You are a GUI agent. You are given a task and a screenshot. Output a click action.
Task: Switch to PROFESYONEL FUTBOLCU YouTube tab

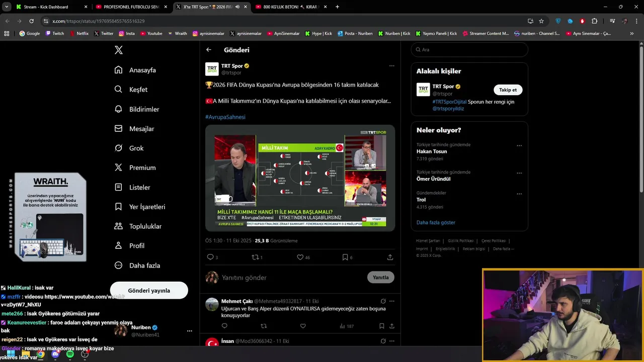pyautogui.click(x=131, y=7)
